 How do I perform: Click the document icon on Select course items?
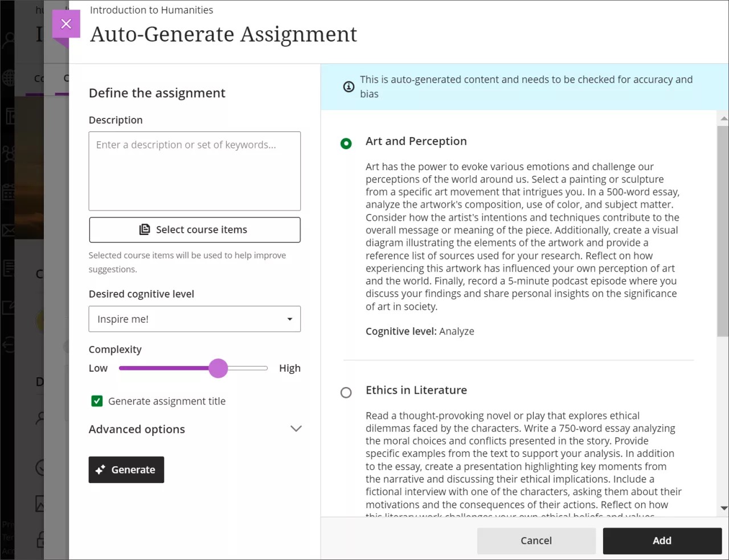coord(146,229)
